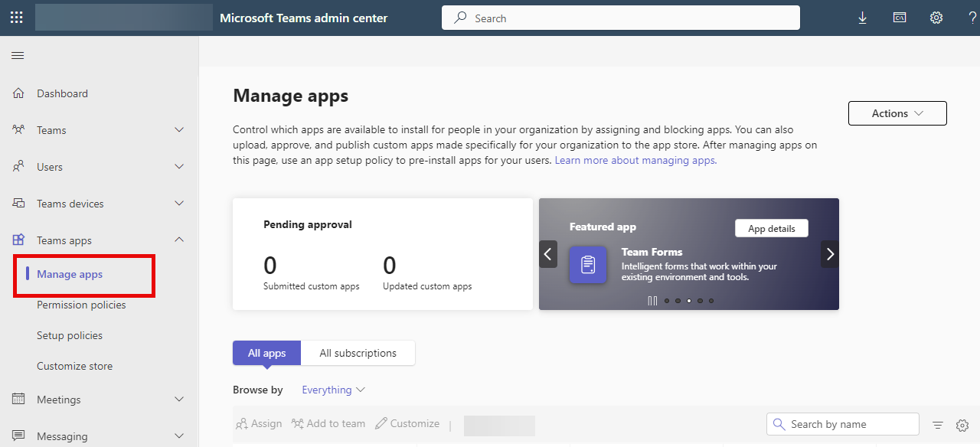Click the Assign people icon in toolbar

242,423
